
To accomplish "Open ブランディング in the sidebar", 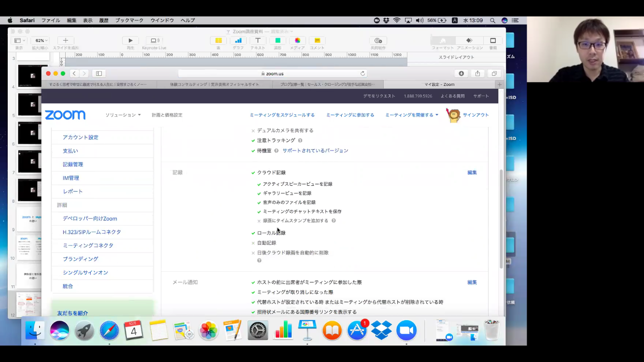I will (x=81, y=259).
